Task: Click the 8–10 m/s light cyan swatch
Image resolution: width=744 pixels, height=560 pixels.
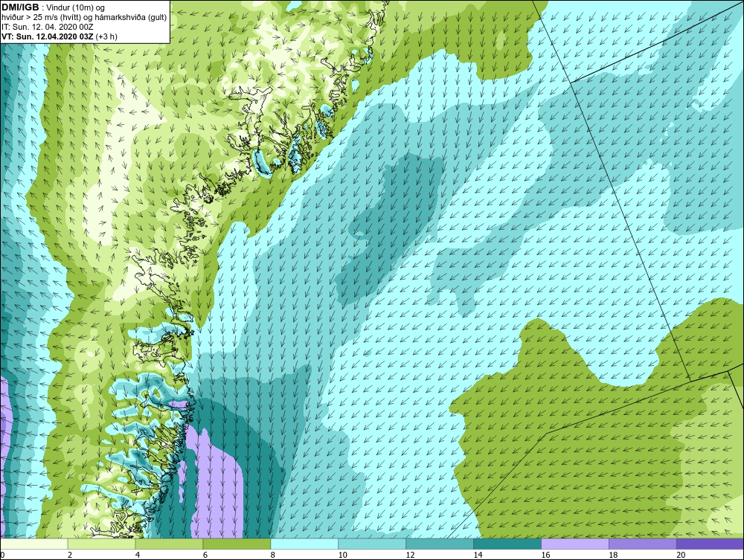Action: pos(304,544)
